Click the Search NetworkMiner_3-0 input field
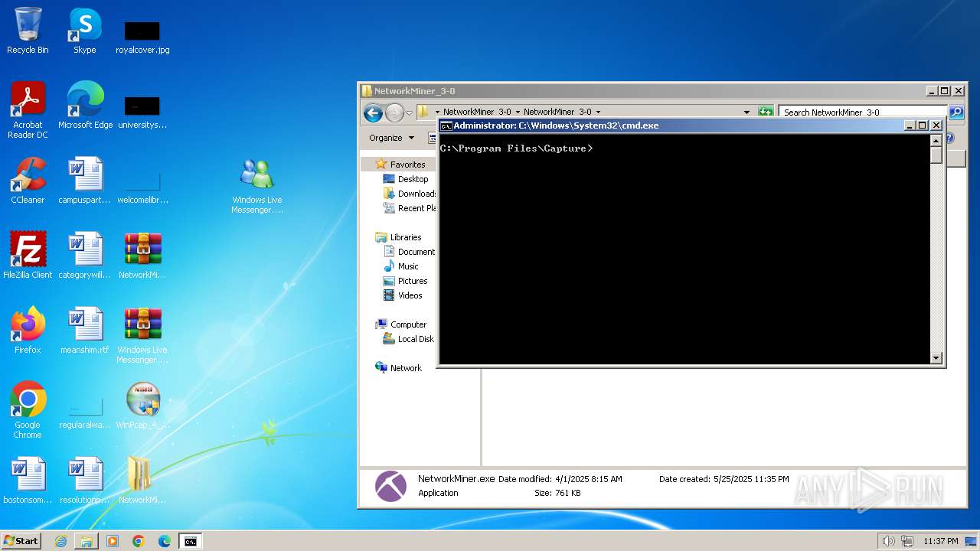Viewport: 980px width, 551px height. 863,112
